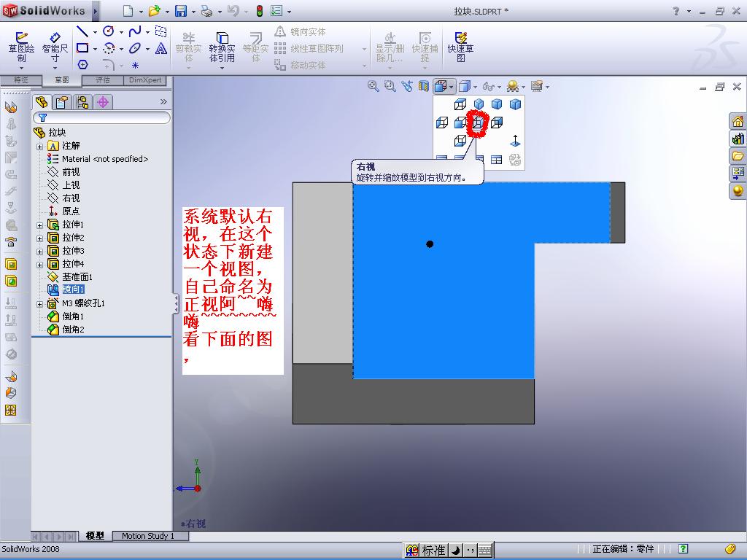Open the FeatureManager design tree tab
Image resolution: width=747 pixels, height=560 pixels.
click(42, 102)
